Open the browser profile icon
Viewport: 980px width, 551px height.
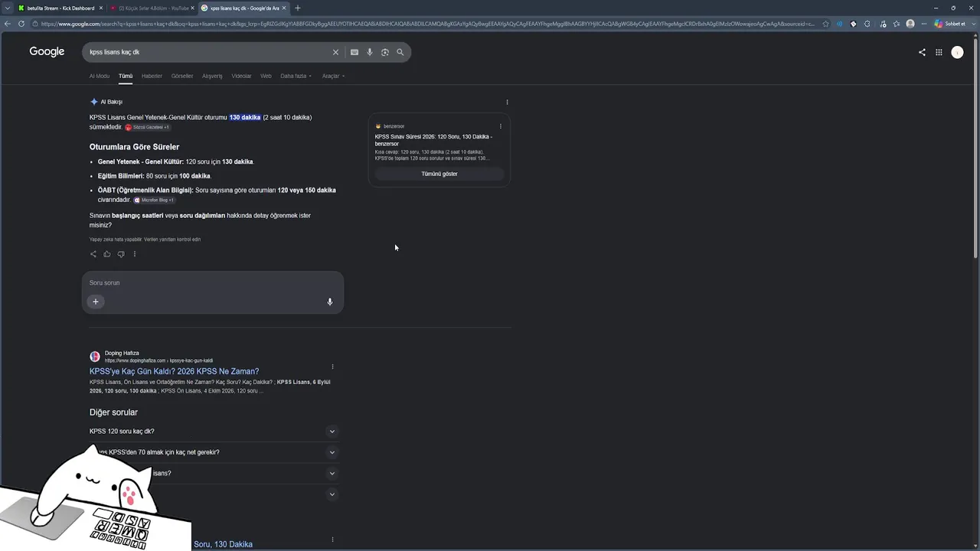pos(910,24)
